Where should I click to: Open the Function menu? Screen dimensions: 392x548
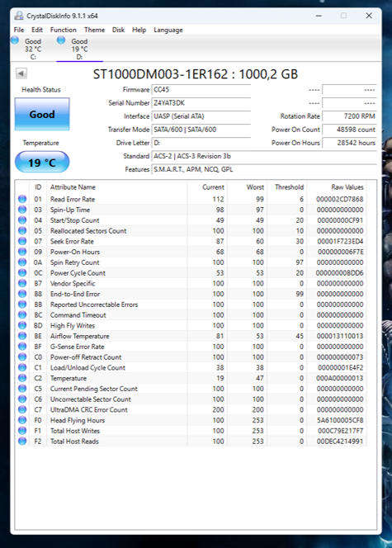(x=64, y=30)
